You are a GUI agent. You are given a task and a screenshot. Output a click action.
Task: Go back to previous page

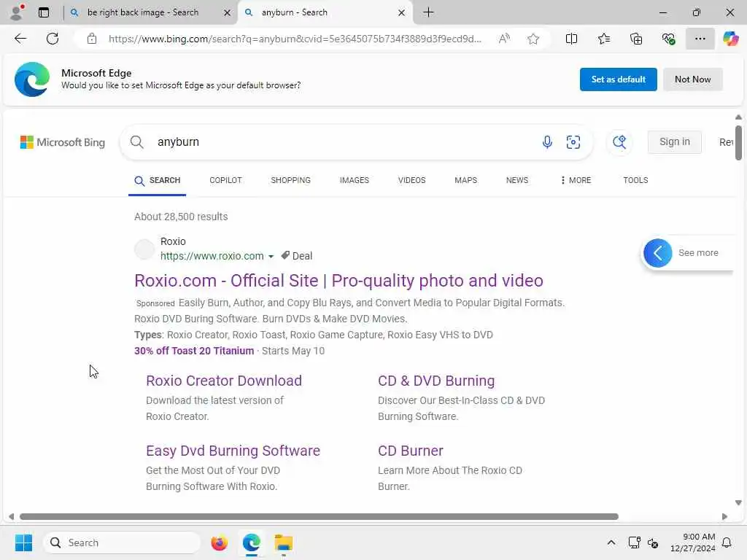click(x=20, y=39)
